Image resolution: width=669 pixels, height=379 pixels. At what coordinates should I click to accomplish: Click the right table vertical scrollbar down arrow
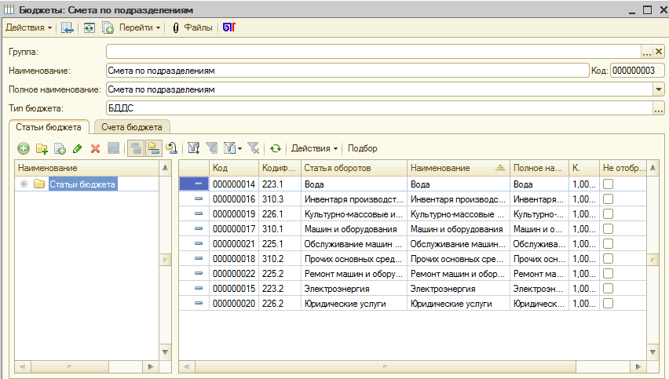[653, 353]
